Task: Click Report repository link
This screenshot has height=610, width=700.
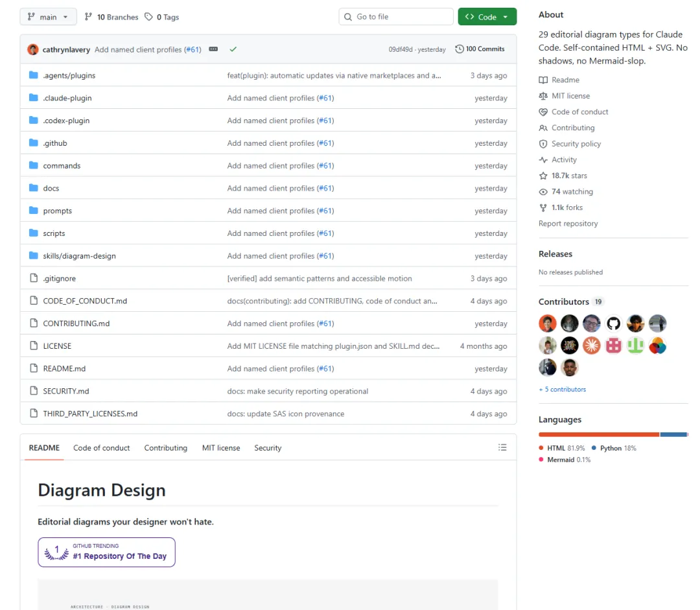Action: pyautogui.click(x=568, y=223)
